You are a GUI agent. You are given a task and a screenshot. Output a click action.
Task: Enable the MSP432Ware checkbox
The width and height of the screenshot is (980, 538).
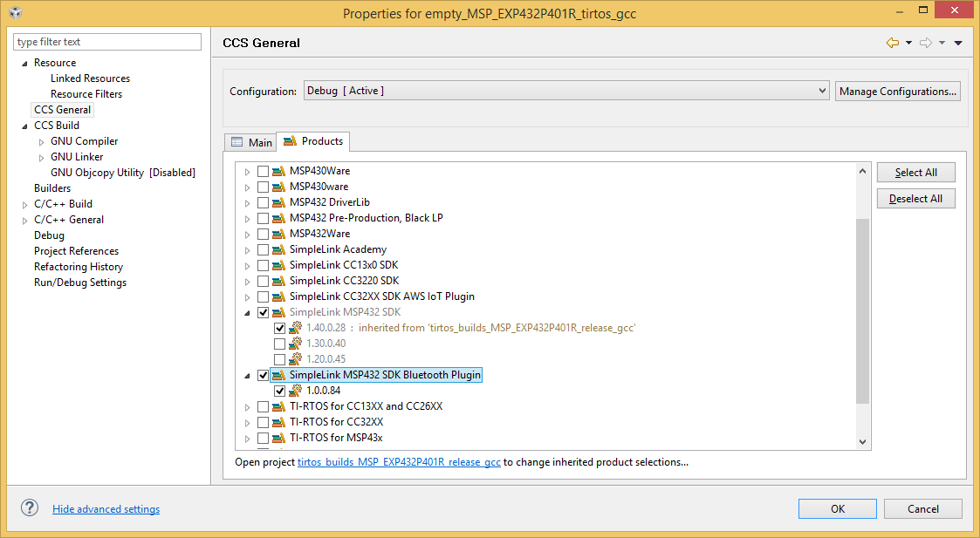click(263, 234)
